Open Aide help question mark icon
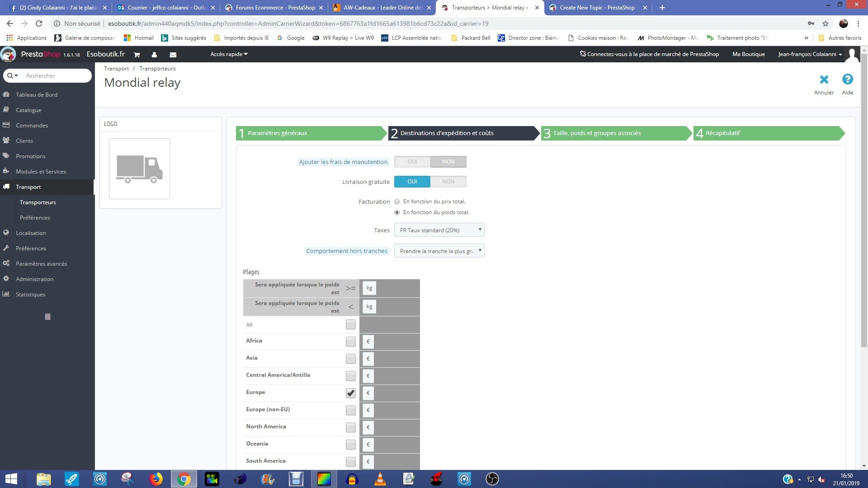Viewport: 868px width, 488px height. (x=847, y=80)
